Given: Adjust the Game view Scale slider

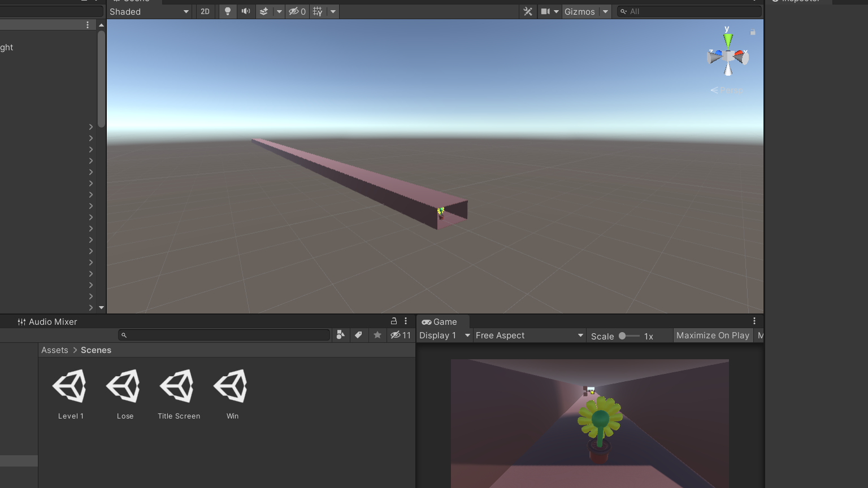Looking at the screenshot, I should 629,336.
